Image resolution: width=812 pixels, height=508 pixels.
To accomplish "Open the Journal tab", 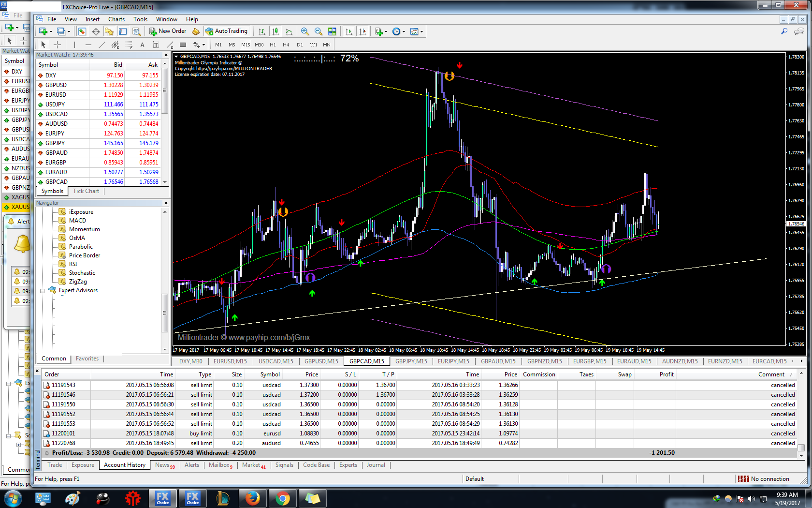I will coord(376,465).
